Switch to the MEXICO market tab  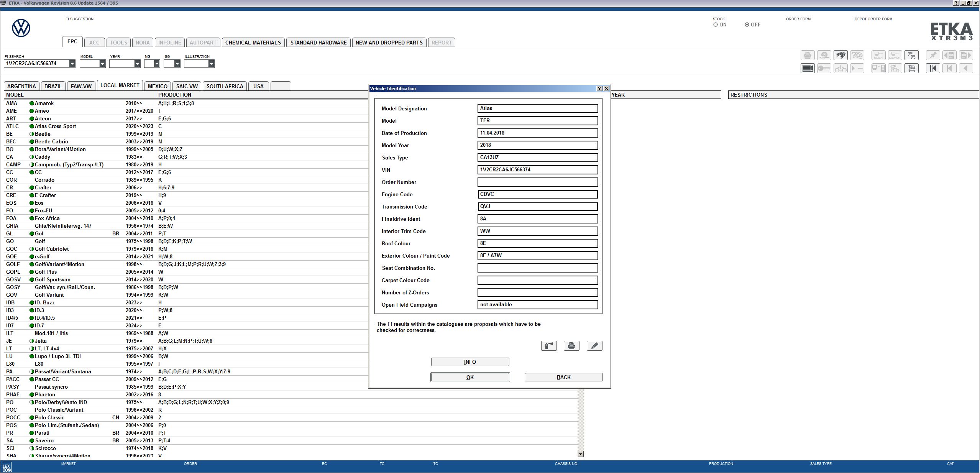[157, 86]
